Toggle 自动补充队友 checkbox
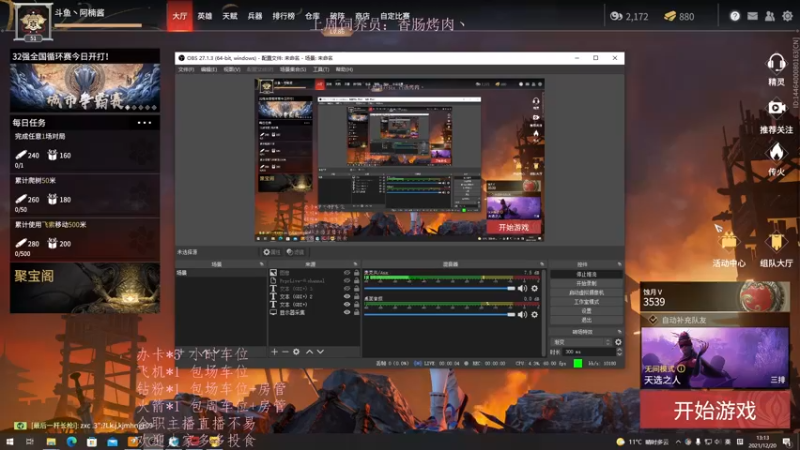800x450 pixels. click(653, 320)
